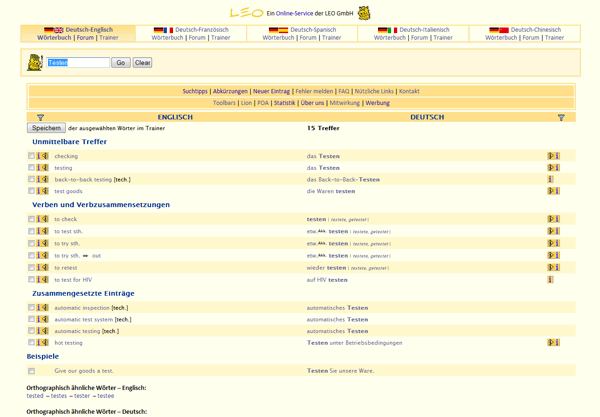The image size is (600, 417).
Task: Click the Deutsch column filter funnel icon
Action: (561, 117)
